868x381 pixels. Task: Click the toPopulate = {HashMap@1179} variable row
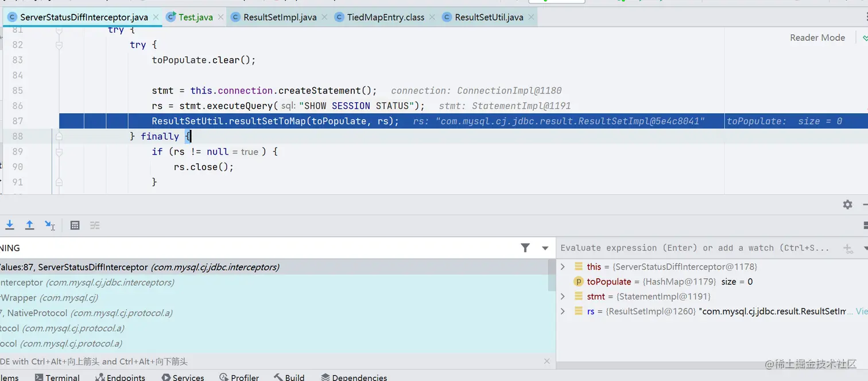coord(712,282)
